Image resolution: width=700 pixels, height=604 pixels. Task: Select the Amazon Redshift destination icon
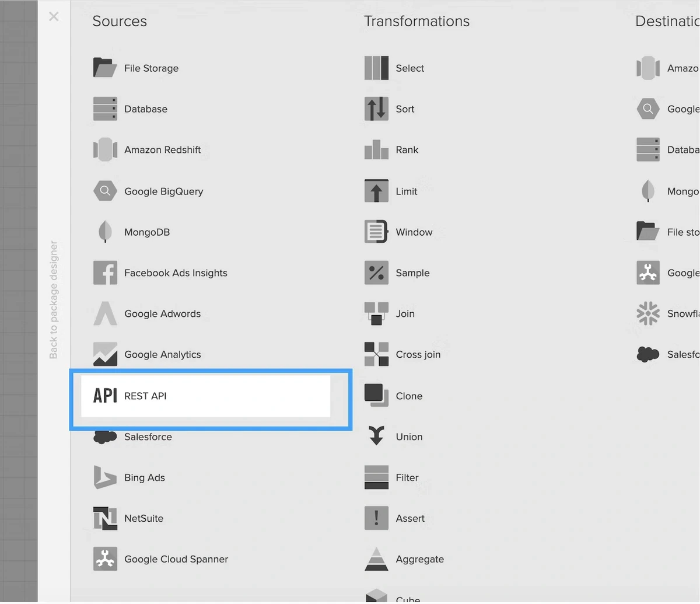648,68
